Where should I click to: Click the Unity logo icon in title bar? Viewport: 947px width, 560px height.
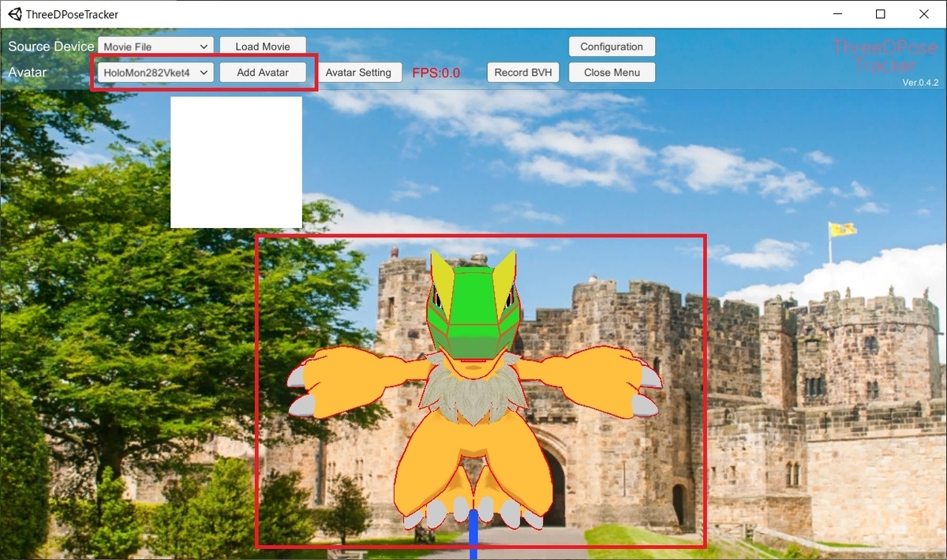pos(15,14)
